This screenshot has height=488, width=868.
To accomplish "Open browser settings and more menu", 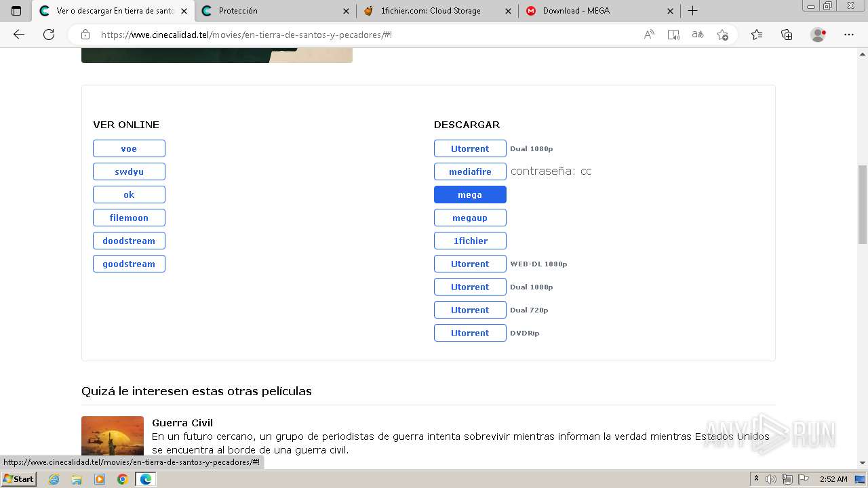I will click(849, 35).
